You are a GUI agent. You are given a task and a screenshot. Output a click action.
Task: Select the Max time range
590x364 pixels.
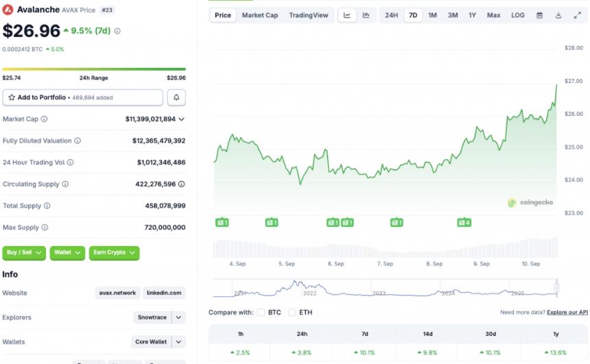tap(494, 15)
